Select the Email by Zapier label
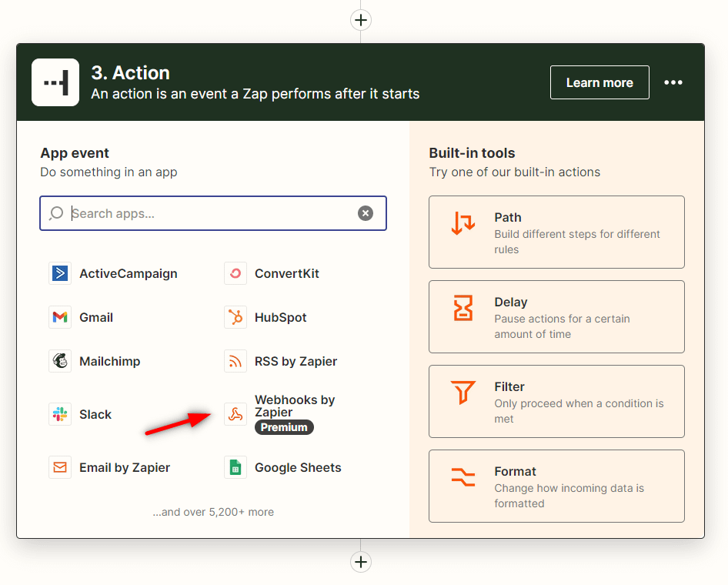 [125, 467]
